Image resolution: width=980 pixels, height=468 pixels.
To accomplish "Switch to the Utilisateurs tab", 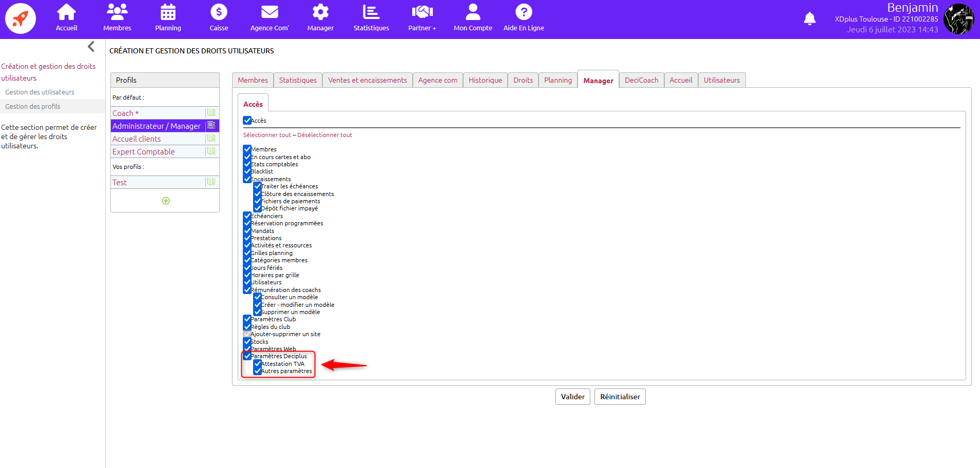I will tap(722, 80).
